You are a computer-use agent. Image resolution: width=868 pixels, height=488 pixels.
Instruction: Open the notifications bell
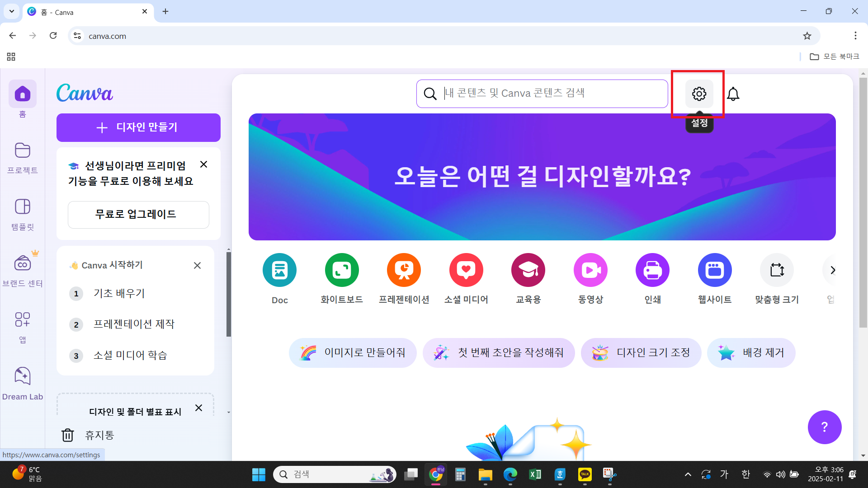tap(733, 94)
